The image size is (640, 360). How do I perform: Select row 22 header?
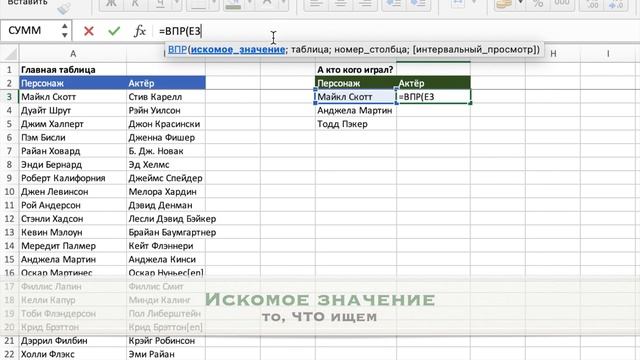[x=9, y=354]
